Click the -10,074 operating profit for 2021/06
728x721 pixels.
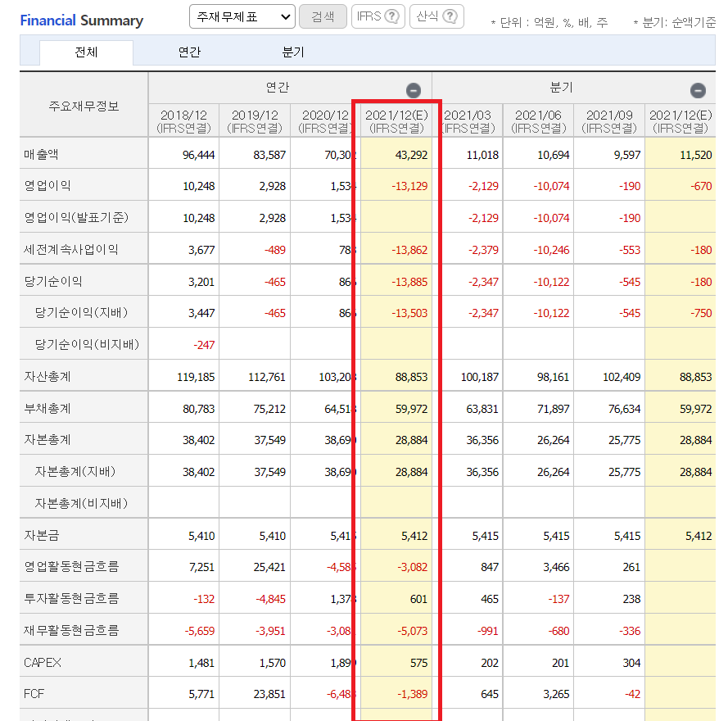click(551, 186)
